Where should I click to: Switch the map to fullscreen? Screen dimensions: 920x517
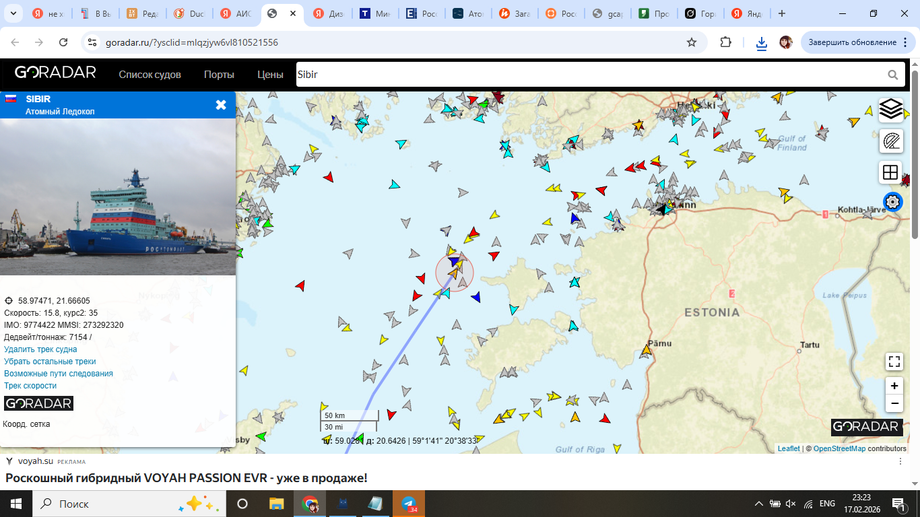tap(894, 361)
